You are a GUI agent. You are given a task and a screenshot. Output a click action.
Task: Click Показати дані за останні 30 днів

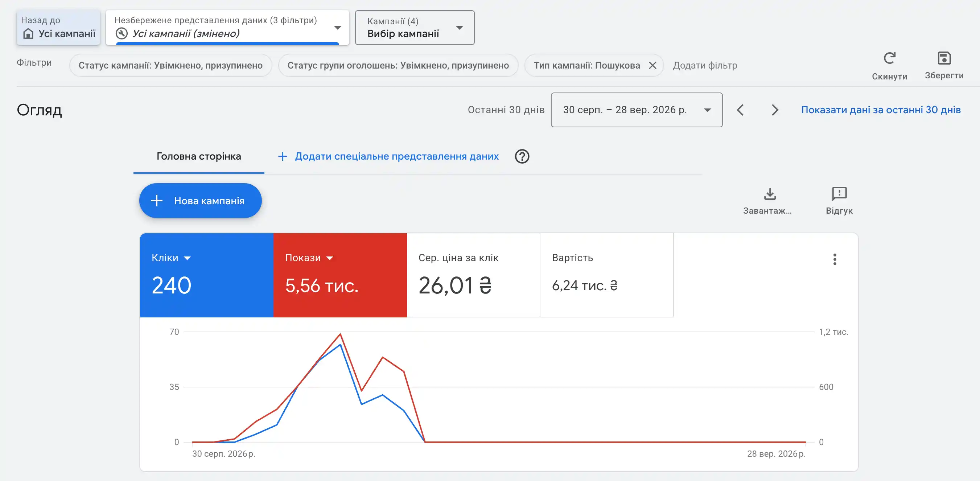pos(881,110)
